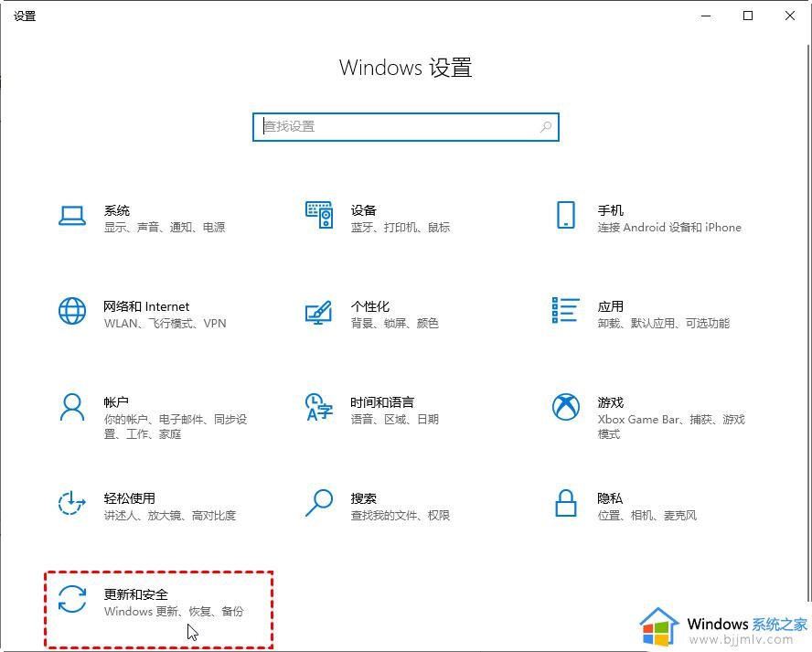Focus the 查找设置 search field

[405, 126]
